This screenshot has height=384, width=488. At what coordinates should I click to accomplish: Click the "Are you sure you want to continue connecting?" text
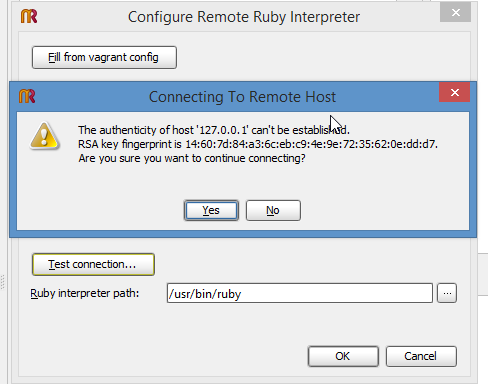click(x=192, y=158)
